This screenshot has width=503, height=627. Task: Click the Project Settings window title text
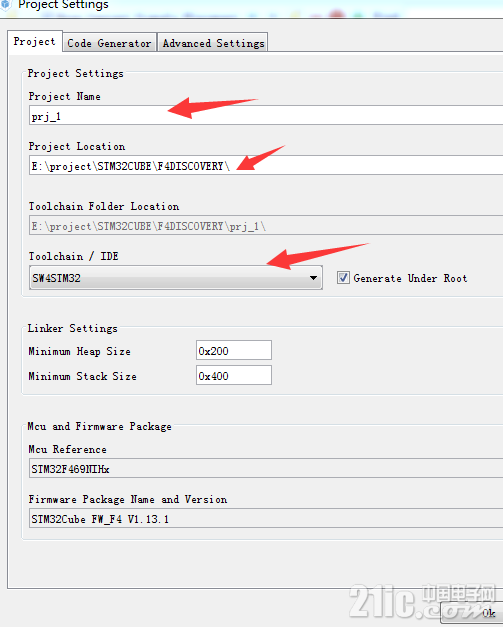[x=63, y=5]
